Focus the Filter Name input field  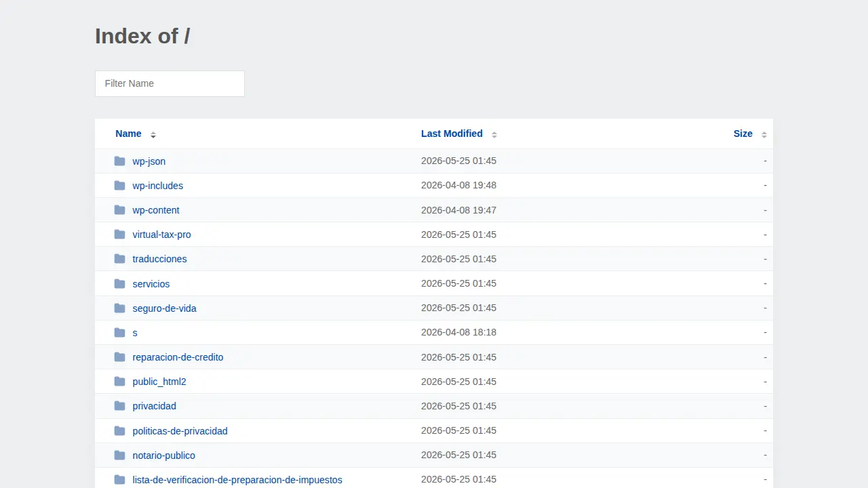point(170,83)
